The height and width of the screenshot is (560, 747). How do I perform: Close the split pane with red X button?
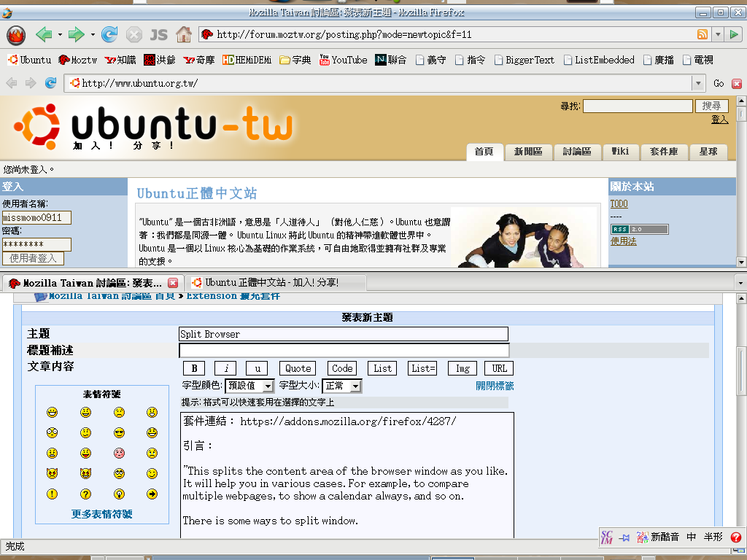(x=736, y=84)
